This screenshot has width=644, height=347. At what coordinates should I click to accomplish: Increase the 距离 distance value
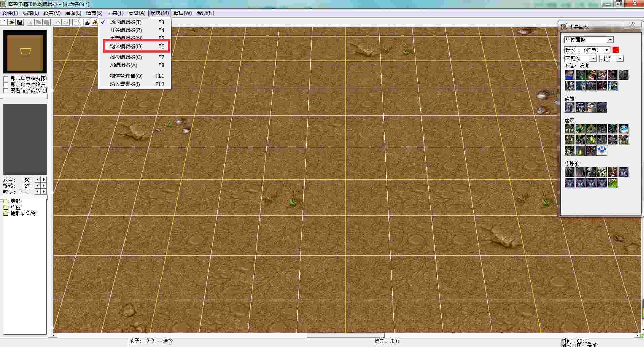click(x=44, y=180)
